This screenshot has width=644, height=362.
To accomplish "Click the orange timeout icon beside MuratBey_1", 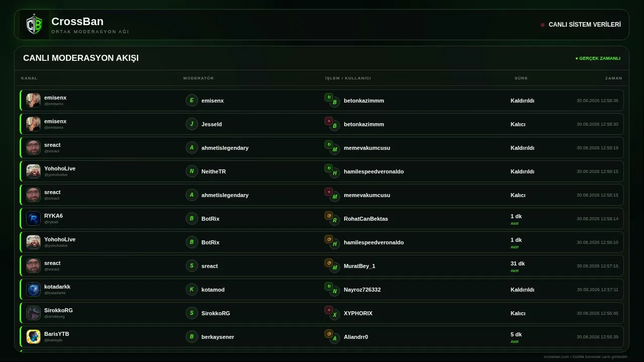I will click(x=329, y=263).
